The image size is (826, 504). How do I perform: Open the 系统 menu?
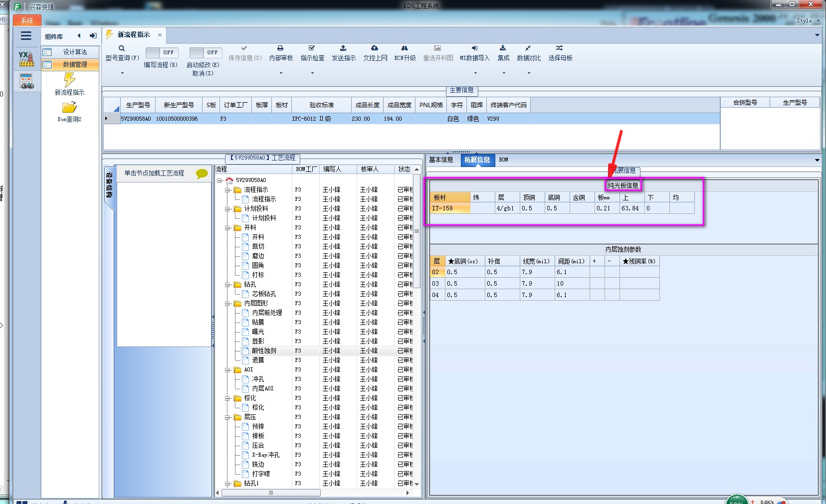tap(27, 20)
